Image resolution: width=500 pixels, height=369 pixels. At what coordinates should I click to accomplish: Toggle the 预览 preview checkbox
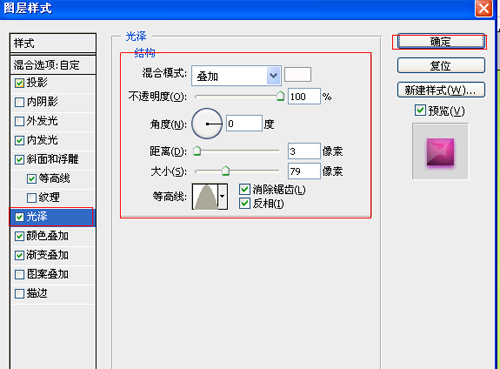(420, 110)
